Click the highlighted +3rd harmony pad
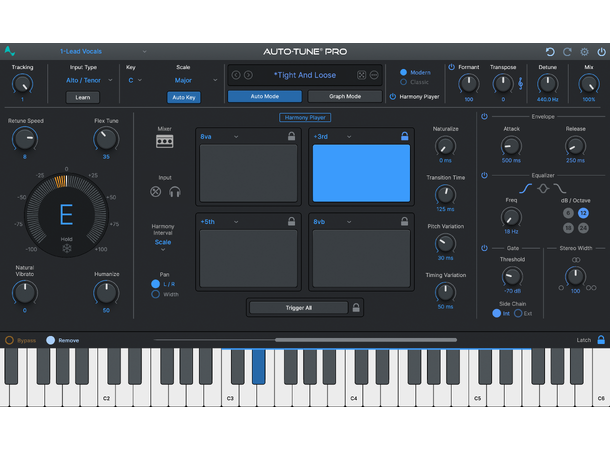This screenshot has height=450, width=610. tap(361, 173)
